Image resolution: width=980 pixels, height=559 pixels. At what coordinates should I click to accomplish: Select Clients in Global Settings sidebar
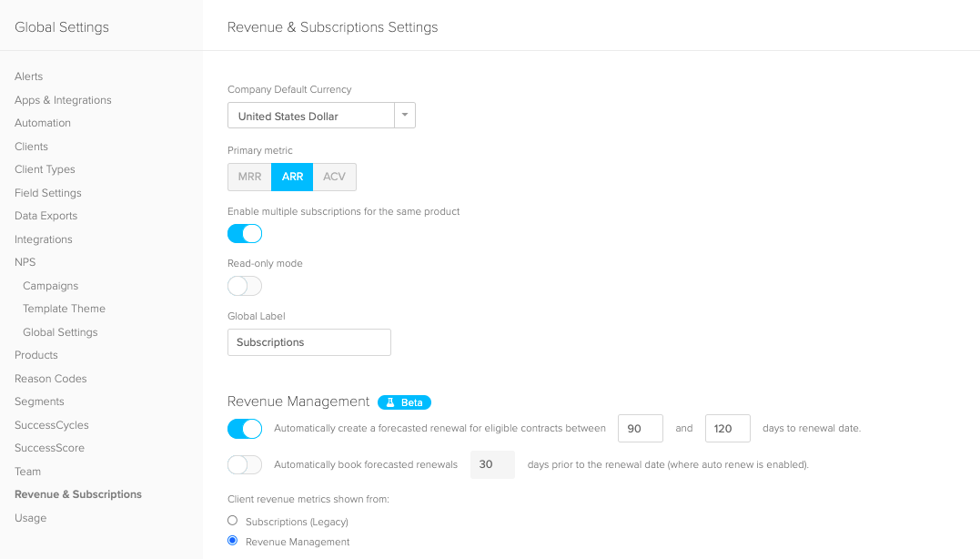point(31,147)
